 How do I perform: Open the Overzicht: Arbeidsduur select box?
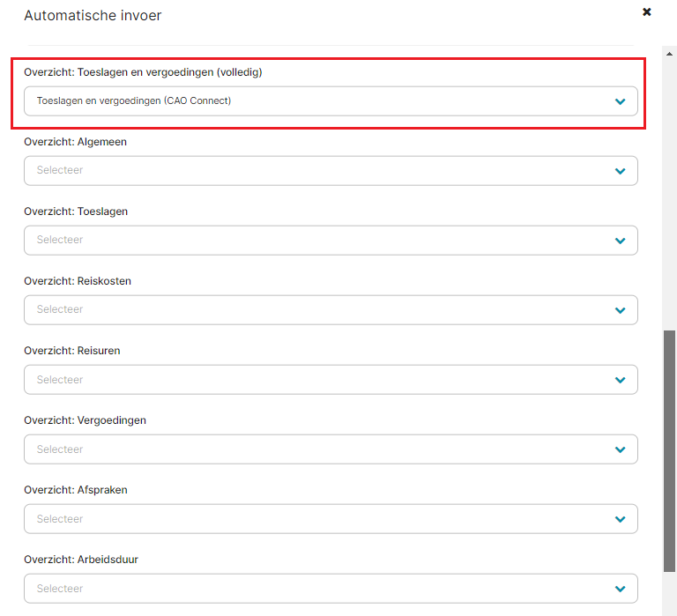tap(331, 589)
